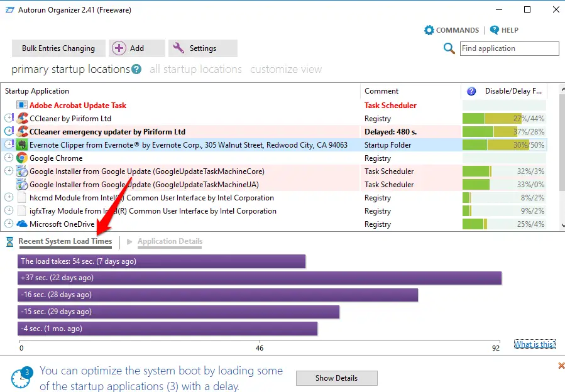Open the COMMANDS gear icon
Image resolution: width=565 pixels, height=392 pixels.
[429, 30]
